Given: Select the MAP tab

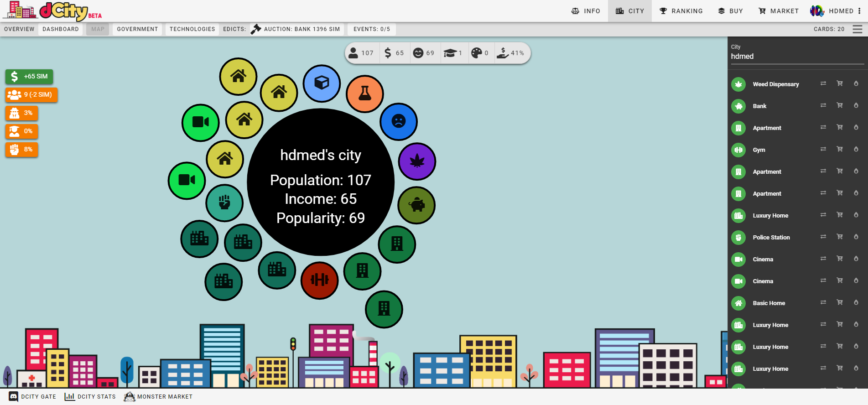Looking at the screenshot, I should 98,29.
